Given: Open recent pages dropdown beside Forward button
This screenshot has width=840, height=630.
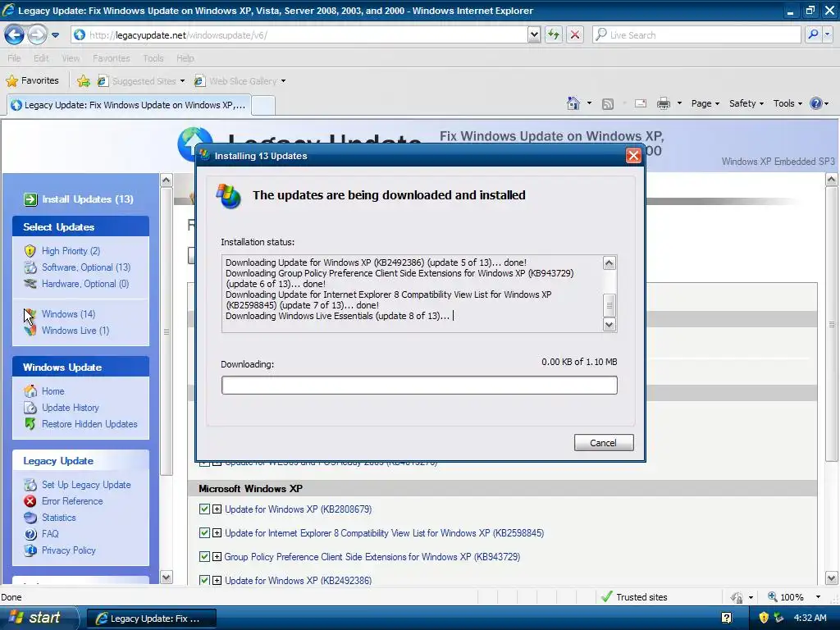Looking at the screenshot, I should pyautogui.click(x=55, y=35).
